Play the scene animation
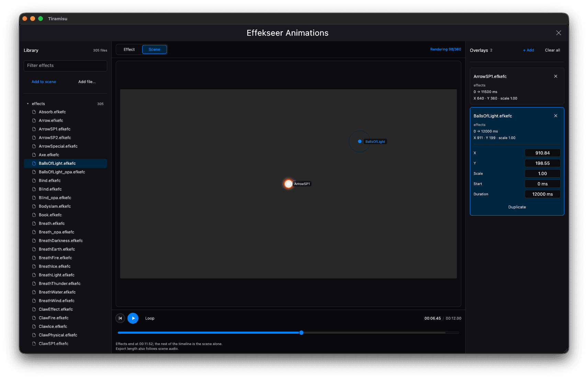 click(x=133, y=318)
